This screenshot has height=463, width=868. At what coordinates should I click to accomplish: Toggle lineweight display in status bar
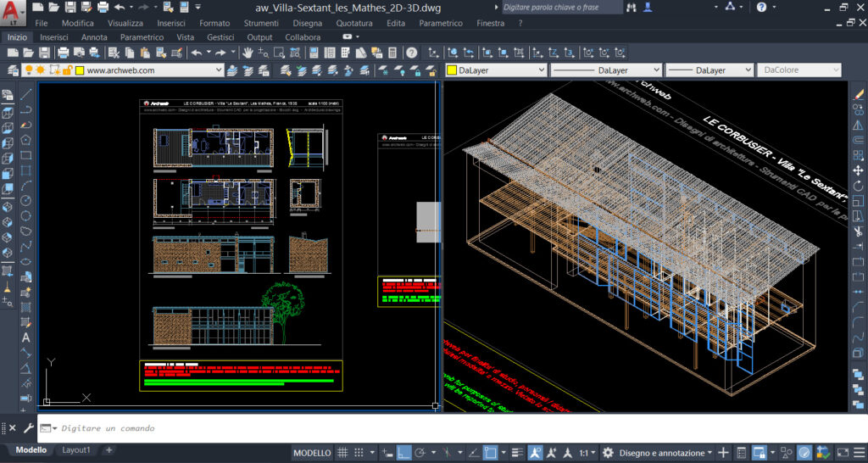click(517, 453)
